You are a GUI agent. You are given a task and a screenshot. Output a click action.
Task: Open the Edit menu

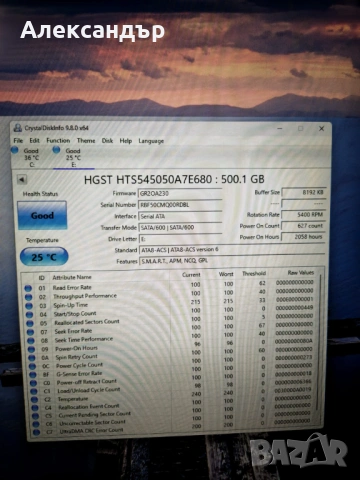click(34, 141)
